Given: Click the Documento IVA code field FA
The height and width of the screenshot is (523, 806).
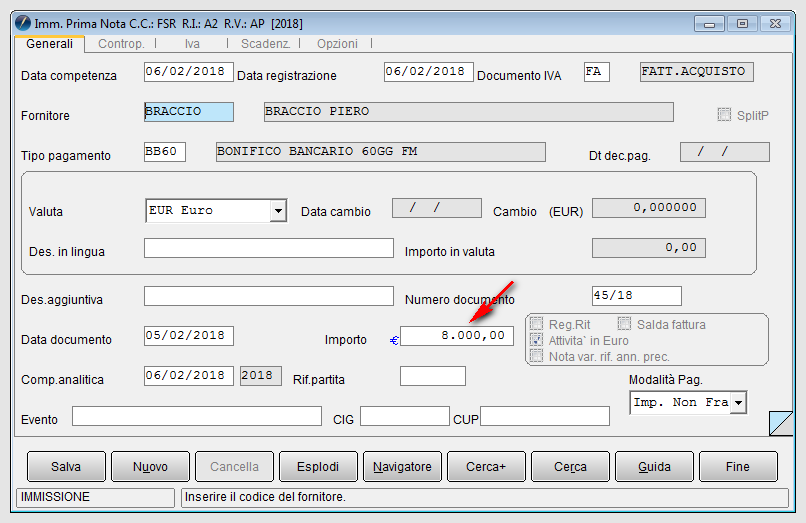Looking at the screenshot, I should [597, 72].
